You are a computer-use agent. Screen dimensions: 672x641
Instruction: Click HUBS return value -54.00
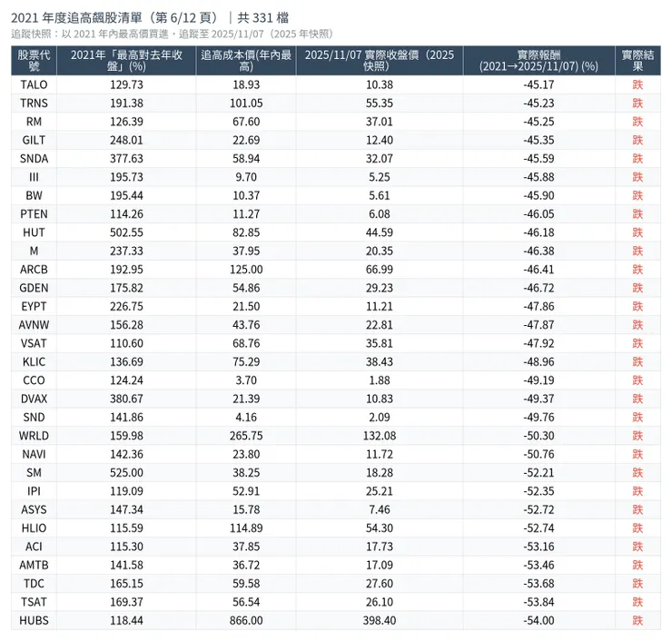tap(539, 620)
